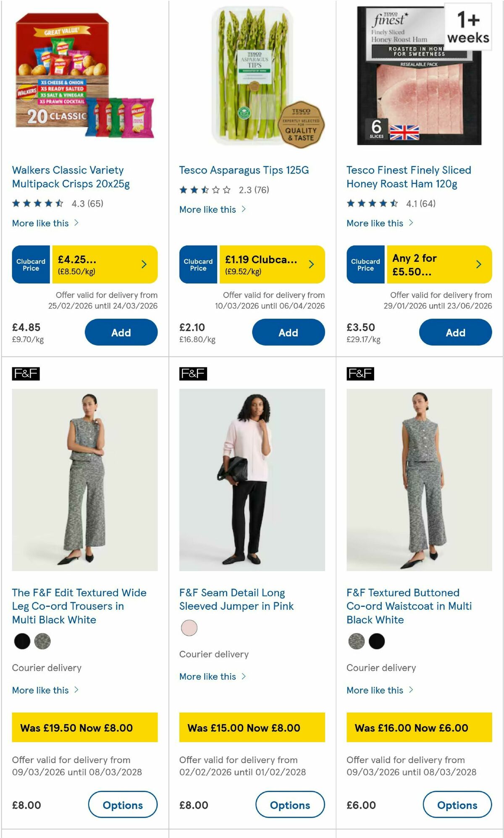This screenshot has width=504, height=838.
Task: Click the star rating for Walkers Variety Multipack
Action: pos(37,204)
